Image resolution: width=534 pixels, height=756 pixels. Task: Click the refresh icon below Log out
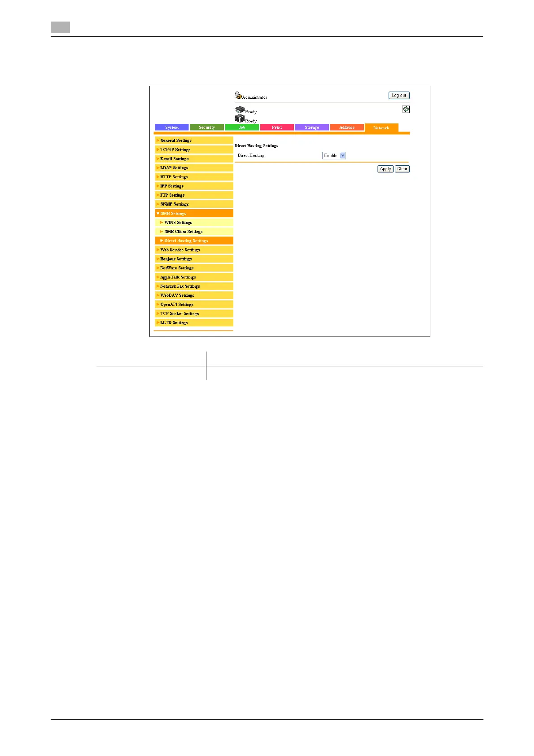tap(406, 109)
